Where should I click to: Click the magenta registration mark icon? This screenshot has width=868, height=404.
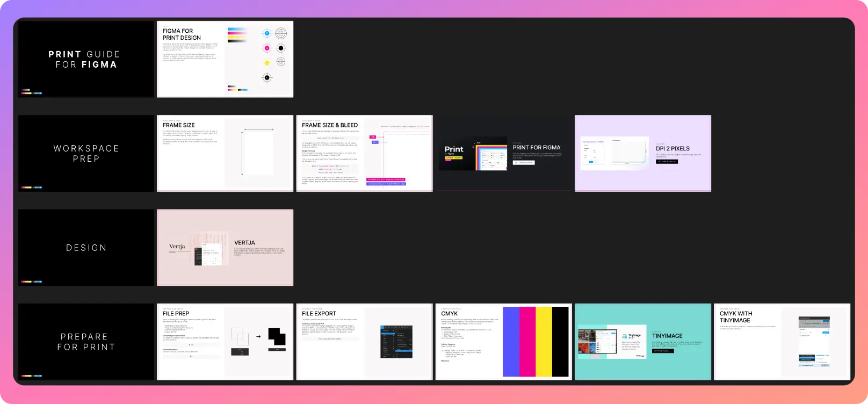click(266, 48)
